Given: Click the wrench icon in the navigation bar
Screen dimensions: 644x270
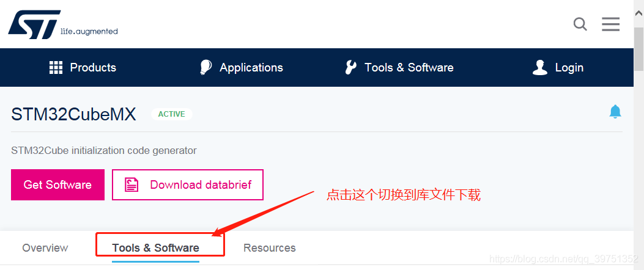Looking at the screenshot, I should 350,67.
